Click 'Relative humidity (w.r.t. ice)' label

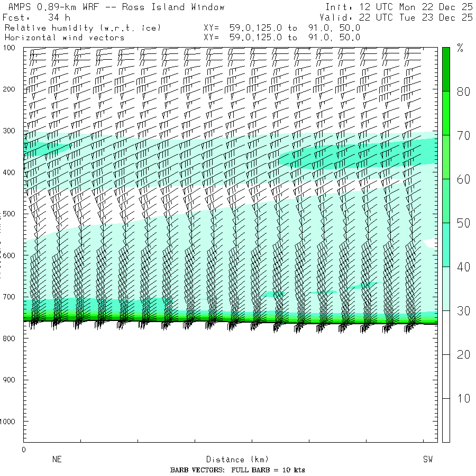click(83, 28)
